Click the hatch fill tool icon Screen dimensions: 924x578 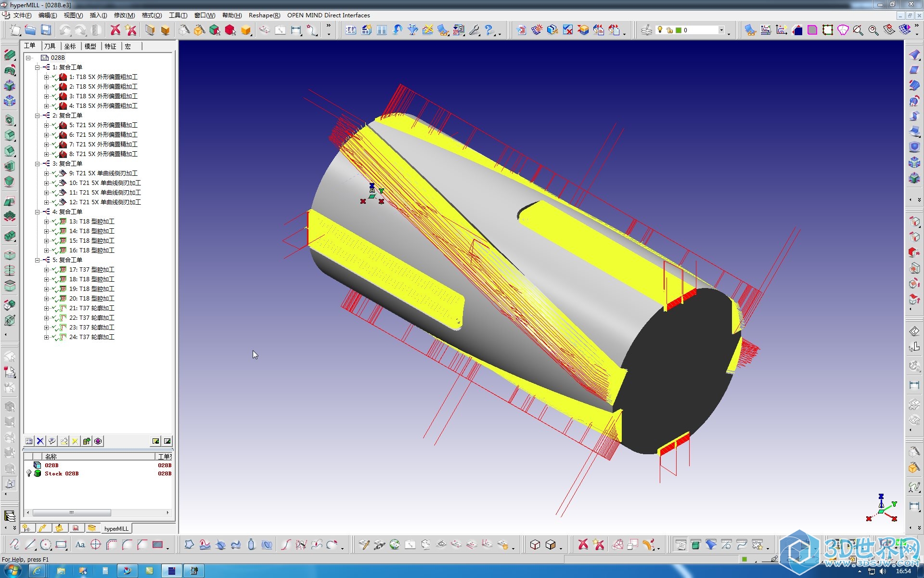pos(157,545)
